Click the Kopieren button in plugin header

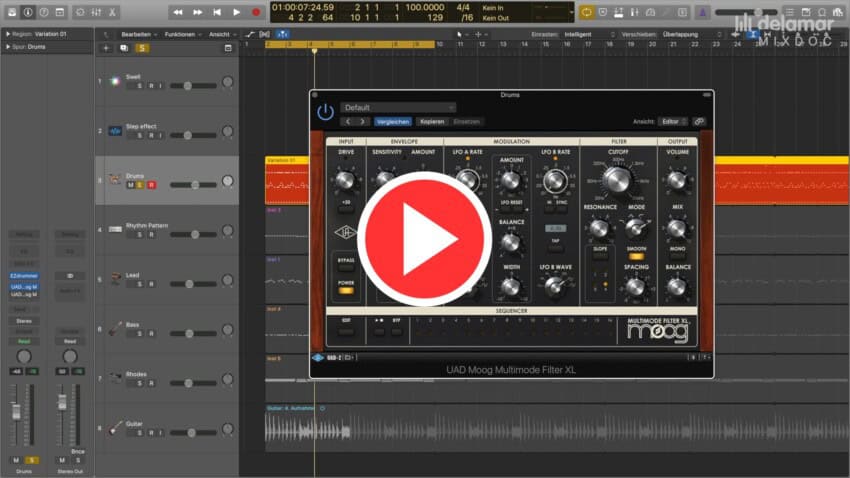(432, 121)
